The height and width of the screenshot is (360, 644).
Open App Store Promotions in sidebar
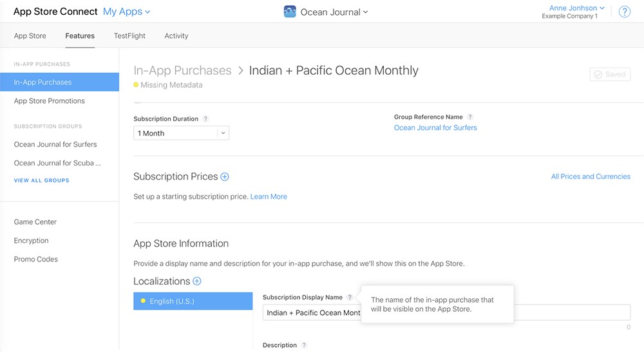point(50,101)
